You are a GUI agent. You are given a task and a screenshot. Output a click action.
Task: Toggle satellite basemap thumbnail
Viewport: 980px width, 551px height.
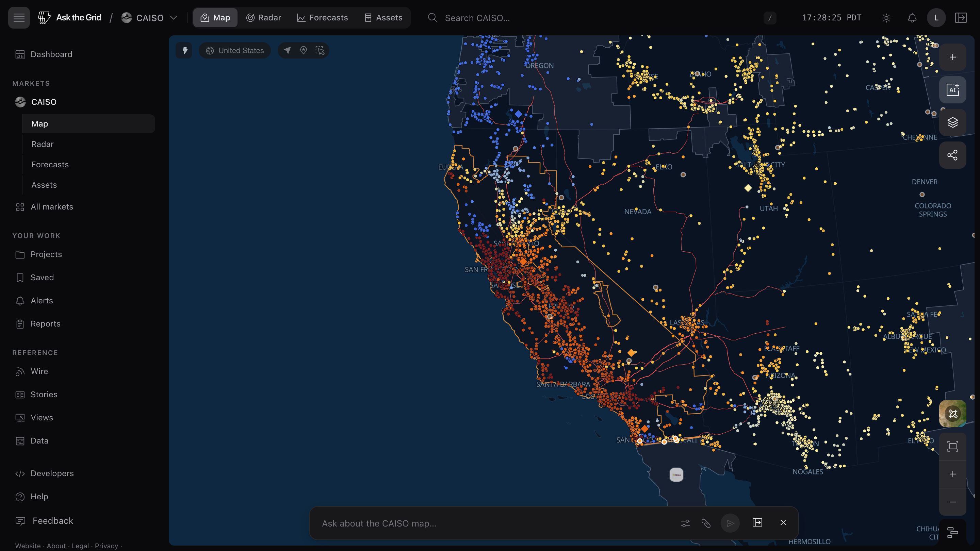[953, 413]
